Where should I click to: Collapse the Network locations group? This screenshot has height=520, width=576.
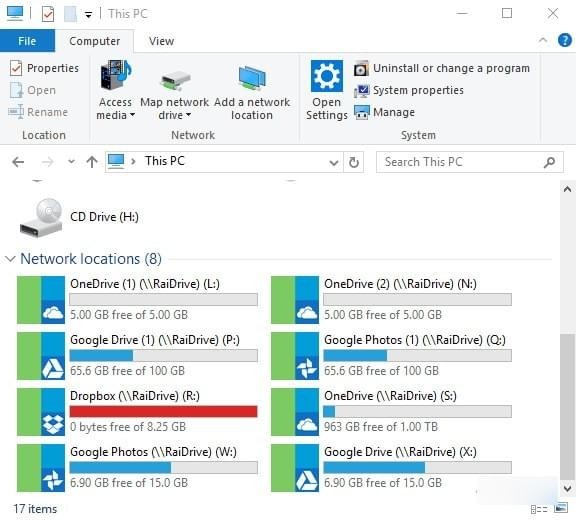11,259
